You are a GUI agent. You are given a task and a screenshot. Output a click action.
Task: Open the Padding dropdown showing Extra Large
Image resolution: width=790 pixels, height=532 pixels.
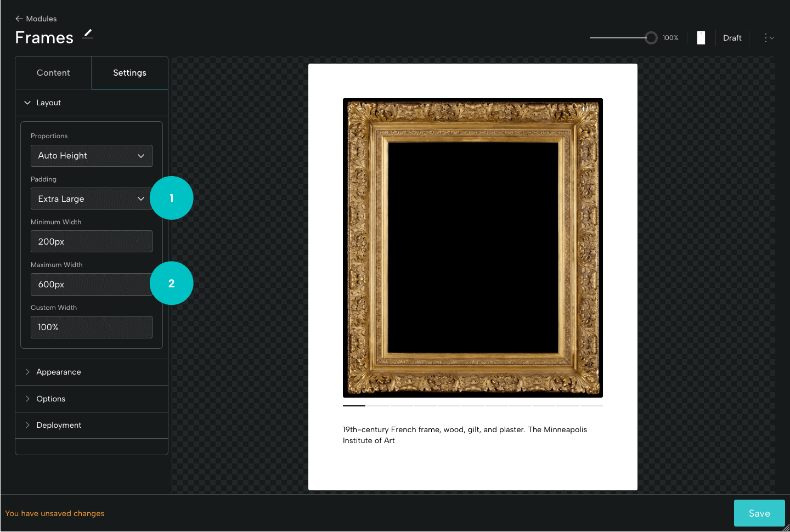(x=91, y=199)
